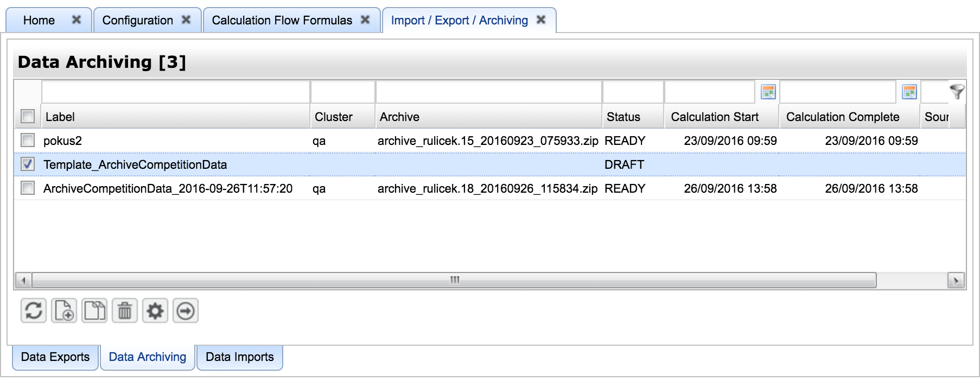Click the Add new archive icon

pyautogui.click(x=64, y=311)
